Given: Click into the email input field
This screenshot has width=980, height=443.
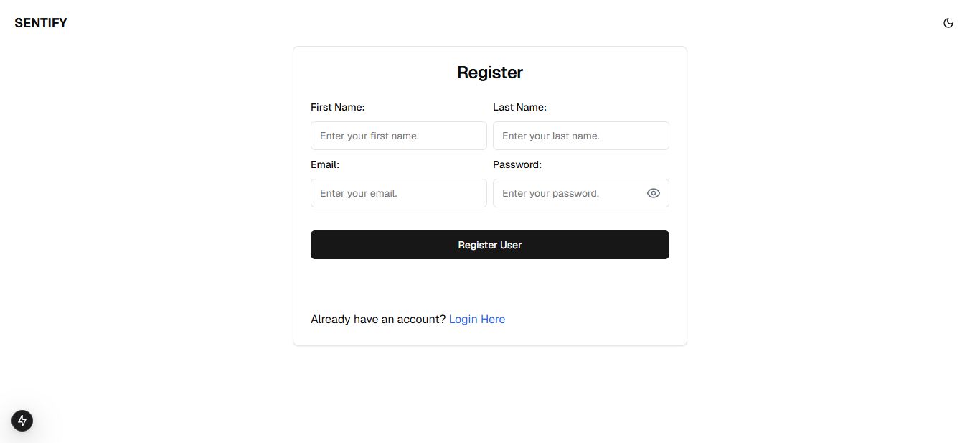Looking at the screenshot, I should click(398, 193).
